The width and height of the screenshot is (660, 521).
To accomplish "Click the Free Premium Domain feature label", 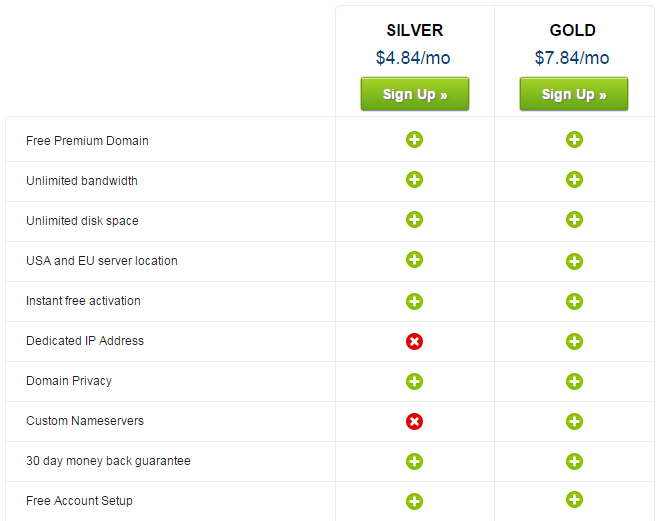I will pyautogui.click(x=87, y=141).
